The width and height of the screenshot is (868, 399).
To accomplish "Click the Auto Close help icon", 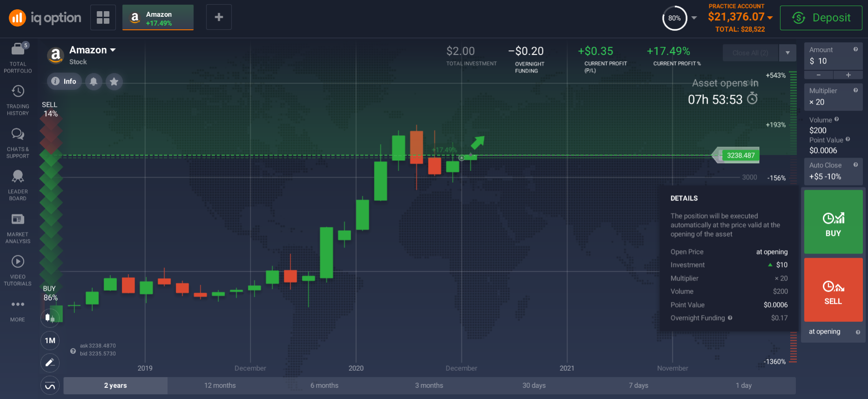I will (x=855, y=165).
